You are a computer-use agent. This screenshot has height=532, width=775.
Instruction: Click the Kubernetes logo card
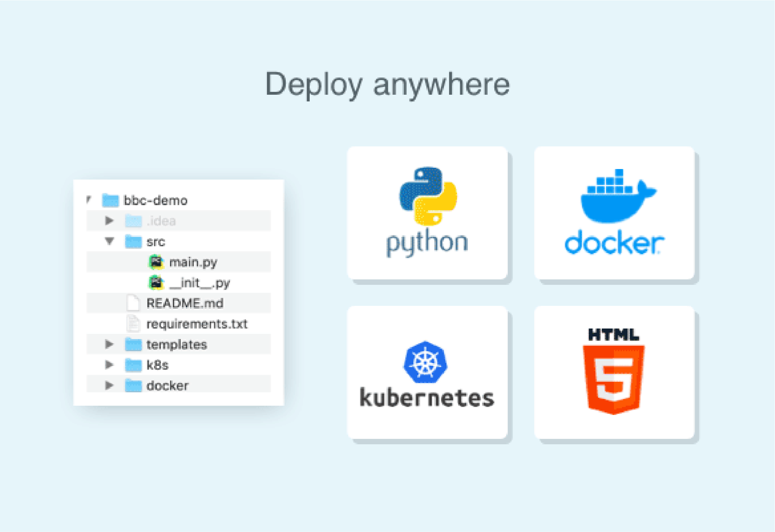(x=427, y=372)
